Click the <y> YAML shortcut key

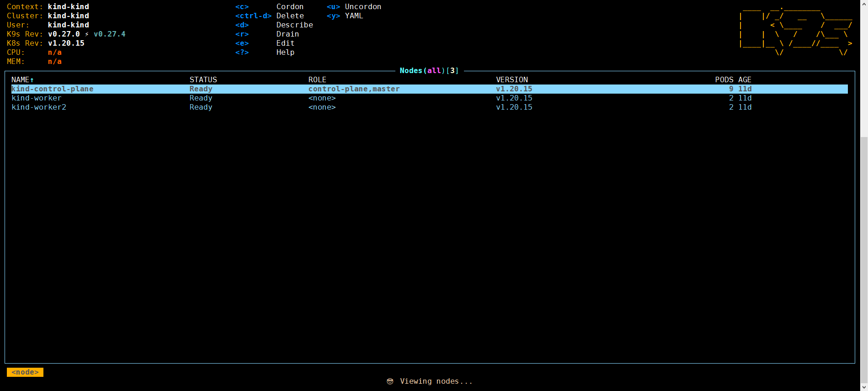(333, 16)
